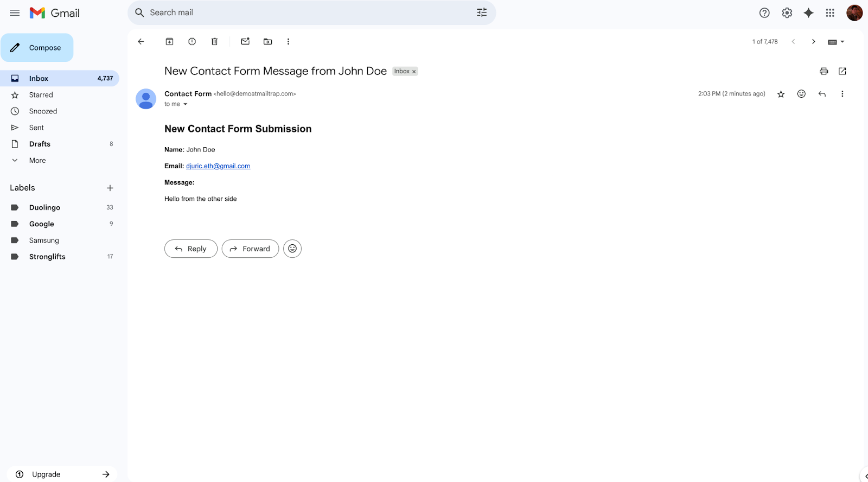Open the email in a new window
The height and width of the screenshot is (482, 868).
(x=843, y=71)
